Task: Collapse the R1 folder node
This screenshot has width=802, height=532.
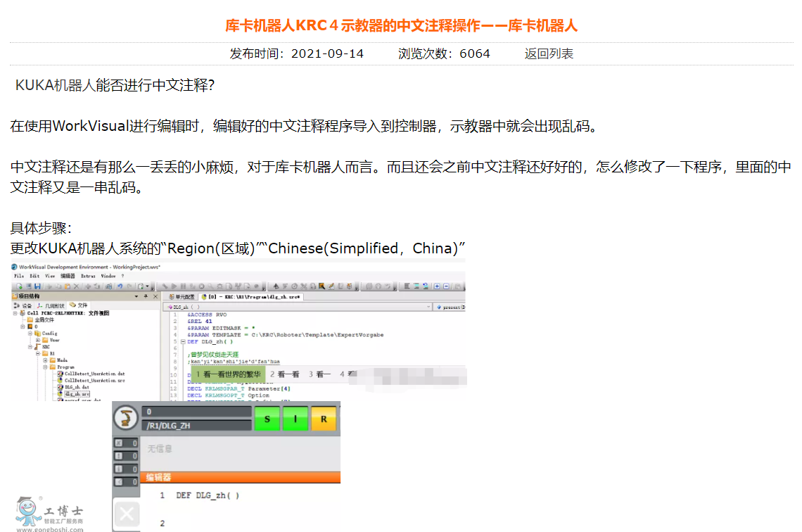Action: [x=38, y=353]
